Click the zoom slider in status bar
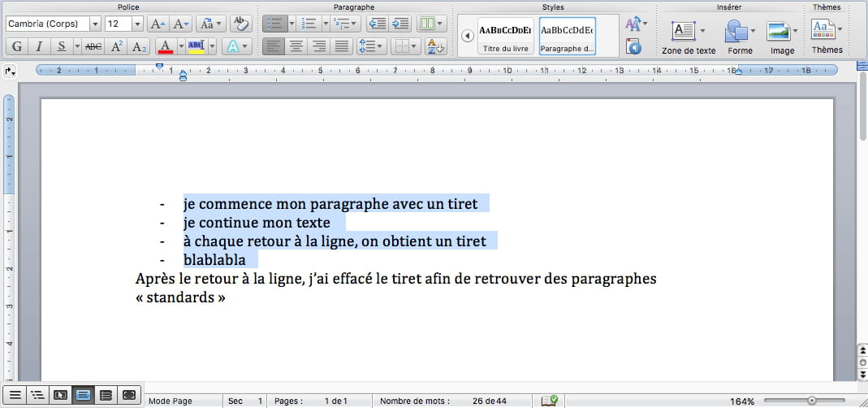 810,401
